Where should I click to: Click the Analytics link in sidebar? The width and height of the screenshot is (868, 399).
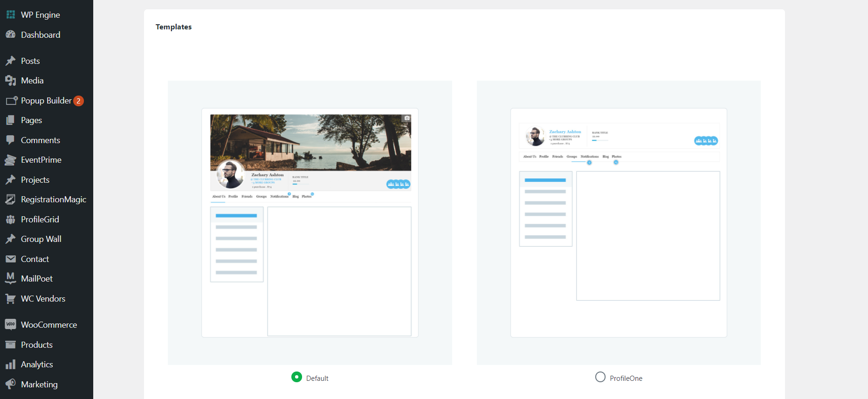(x=37, y=365)
